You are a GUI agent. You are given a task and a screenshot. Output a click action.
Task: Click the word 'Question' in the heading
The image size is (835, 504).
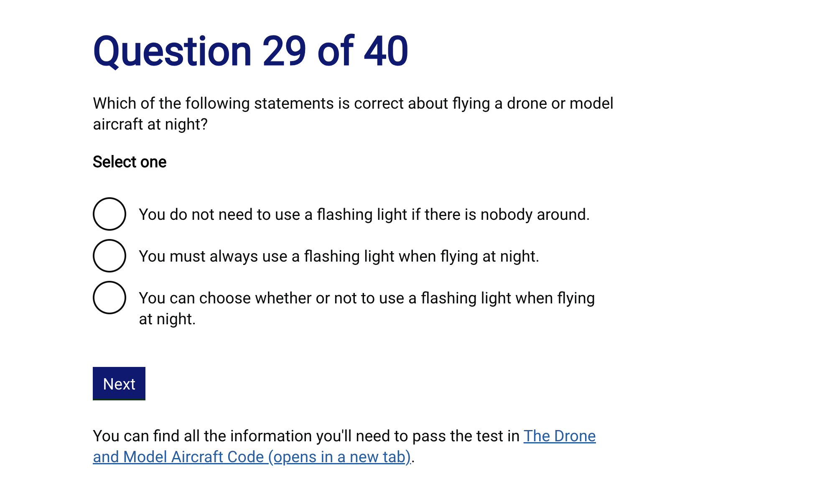[172, 51]
